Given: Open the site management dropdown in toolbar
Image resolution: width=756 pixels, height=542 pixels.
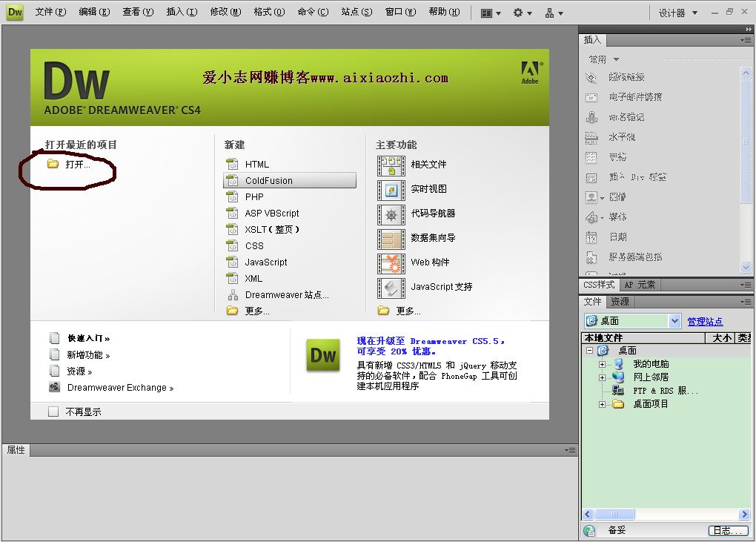Looking at the screenshot, I should (x=554, y=13).
